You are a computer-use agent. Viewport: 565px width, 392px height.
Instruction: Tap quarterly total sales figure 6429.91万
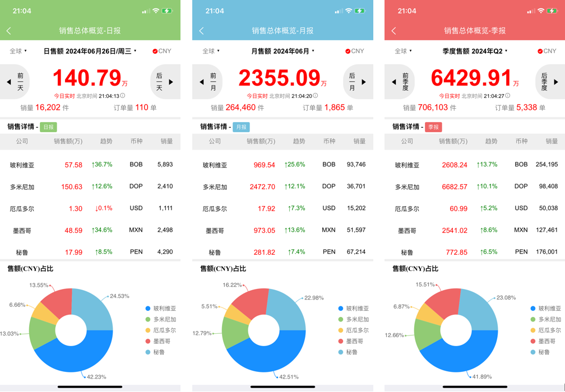[475, 78]
